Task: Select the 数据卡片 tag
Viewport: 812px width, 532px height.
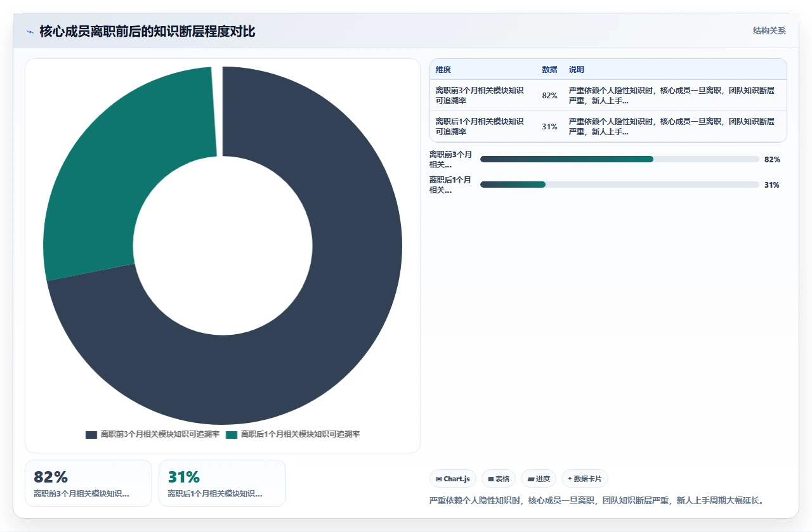Action: (x=585, y=479)
